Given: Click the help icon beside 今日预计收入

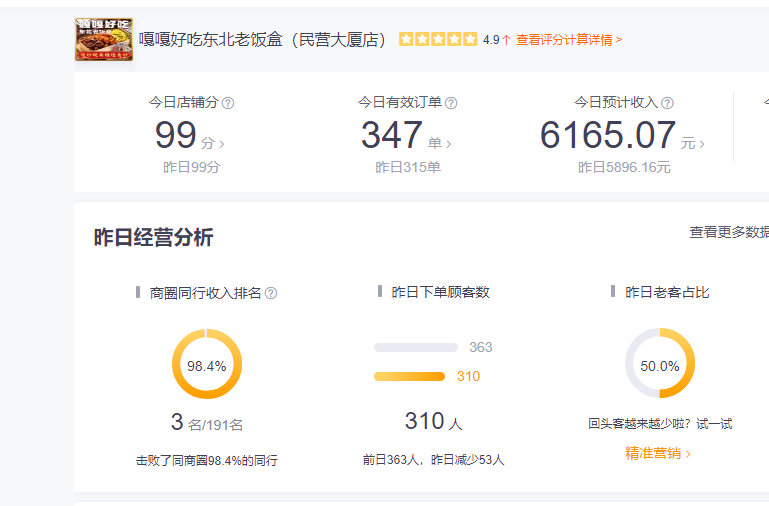Looking at the screenshot, I should click(667, 103).
